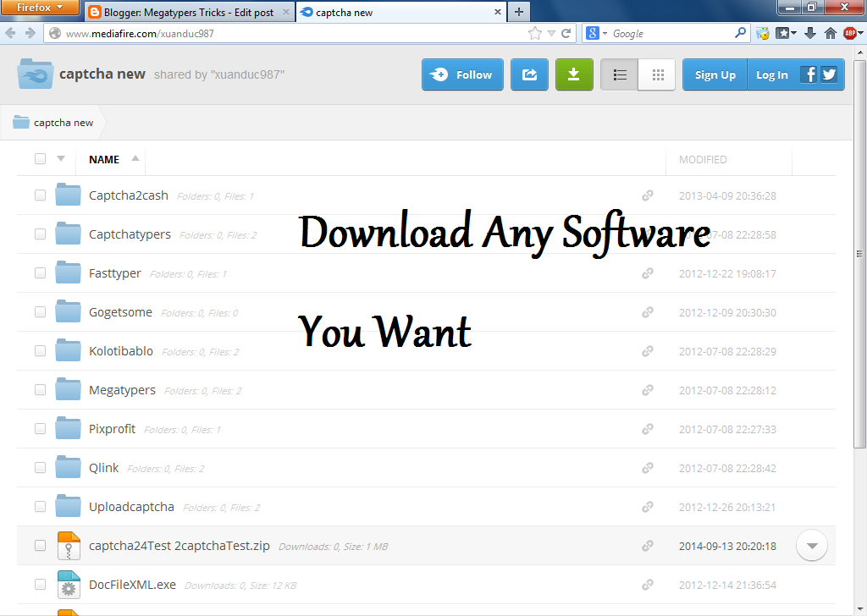This screenshot has width=867, height=616.
Task: Switch to grid view layout
Action: pyautogui.click(x=656, y=74)
